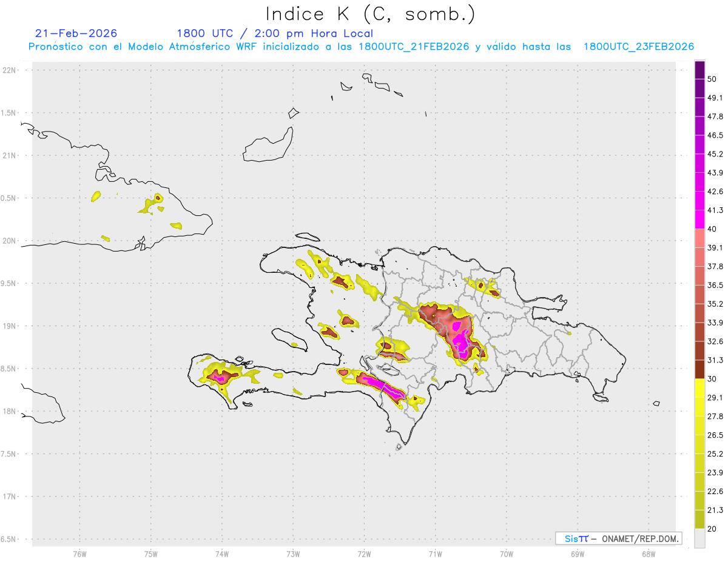The height and width of the screenshot is (562, 728).
Task: Click the '50' legend value
Action: [x=712, y=79]
